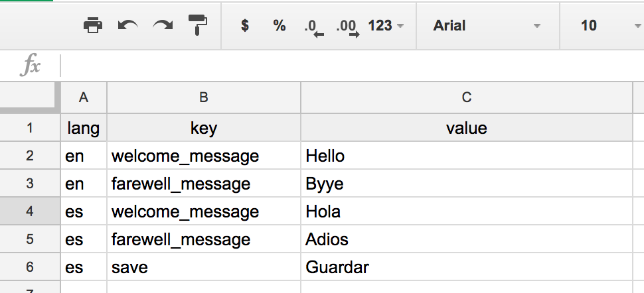The image size is (644, 293).
Task: Format as currency with dollar sign
Action: click(245, 26)
